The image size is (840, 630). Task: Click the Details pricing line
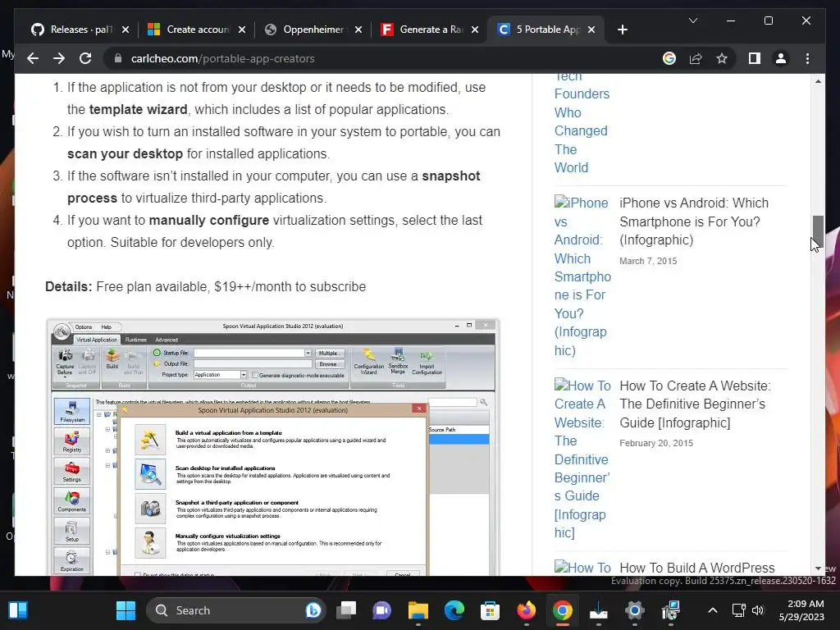point(205,286)
